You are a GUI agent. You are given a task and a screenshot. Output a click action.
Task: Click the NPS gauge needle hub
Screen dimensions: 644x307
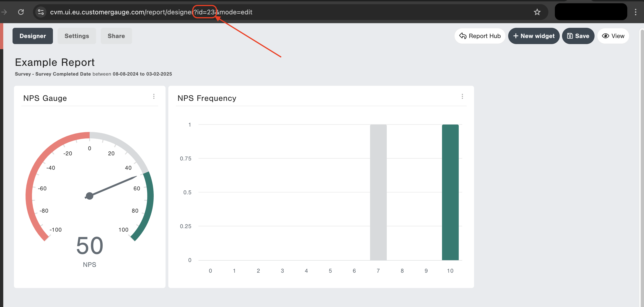point(90,196)
